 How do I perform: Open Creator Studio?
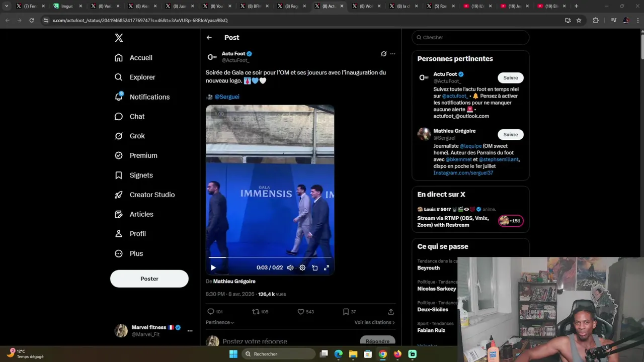coord(144,195)
